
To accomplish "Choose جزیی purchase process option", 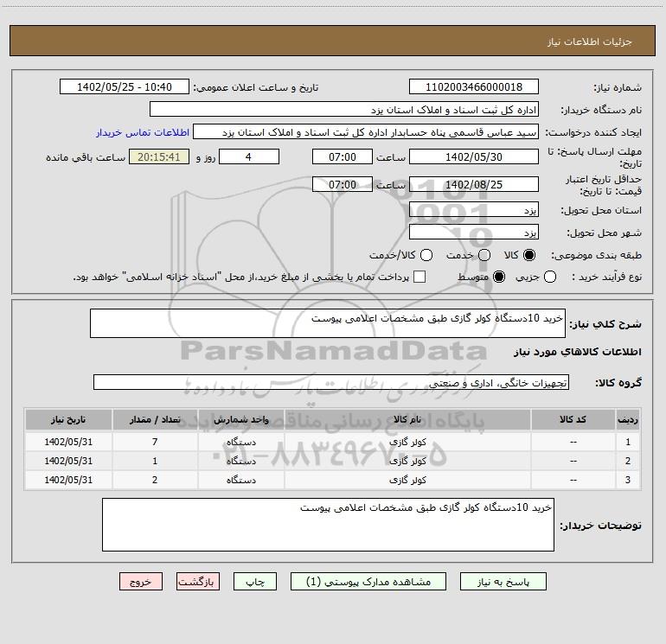I will tap(550, 277).
